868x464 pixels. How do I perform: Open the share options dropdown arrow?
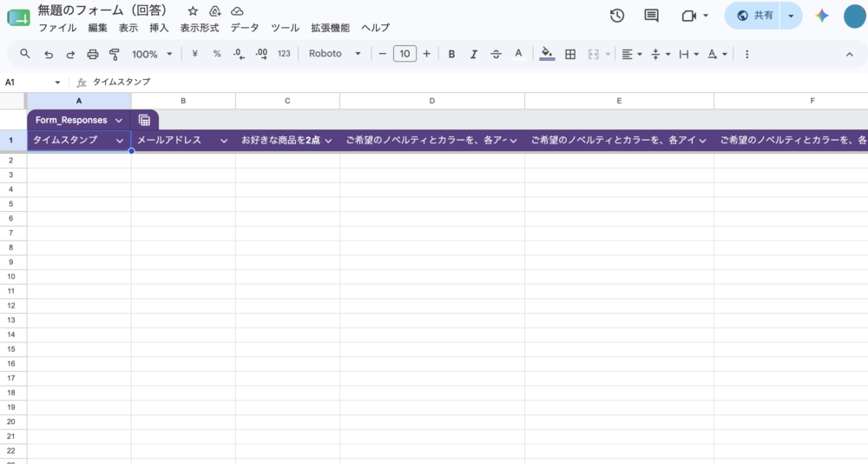[x=791, y=16]
